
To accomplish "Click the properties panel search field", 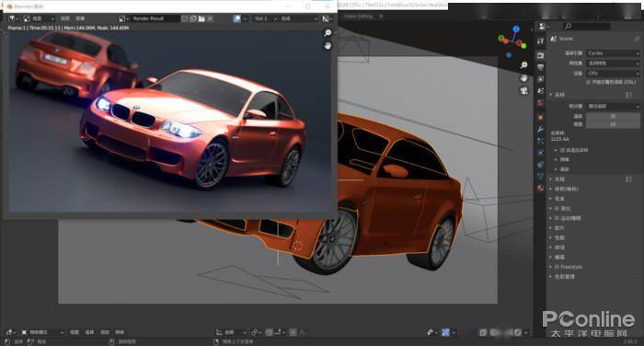I will point(587,27).
